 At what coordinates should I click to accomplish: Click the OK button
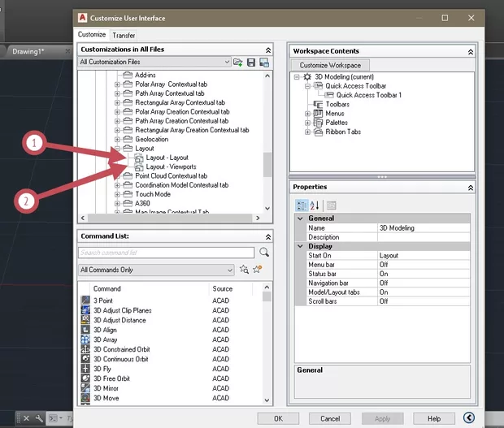tap(278, 418)
